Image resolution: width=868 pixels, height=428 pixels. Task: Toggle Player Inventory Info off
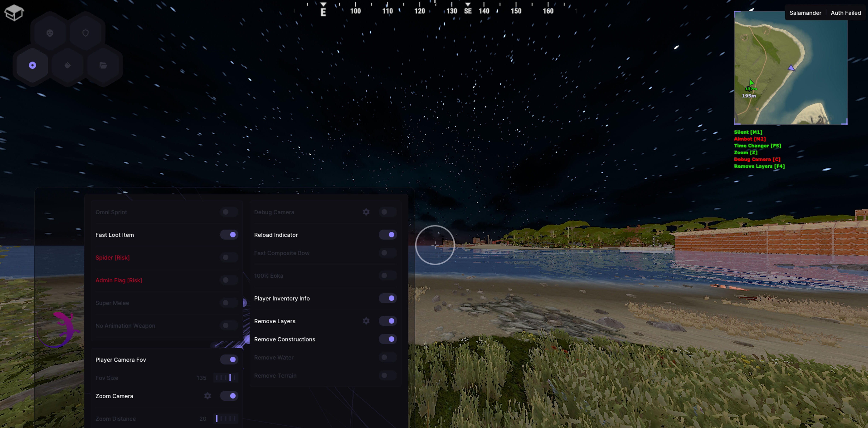point(390,298)
